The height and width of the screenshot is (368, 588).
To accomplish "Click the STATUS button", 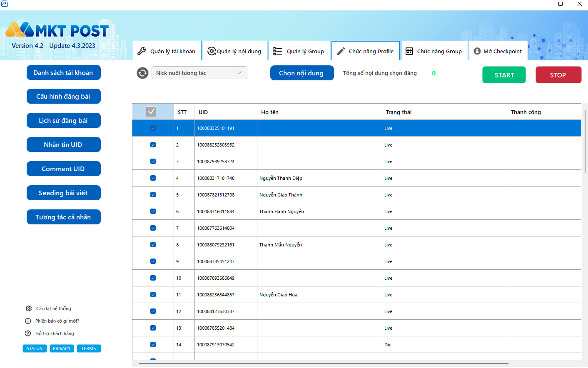I will (x=35, y=348).
